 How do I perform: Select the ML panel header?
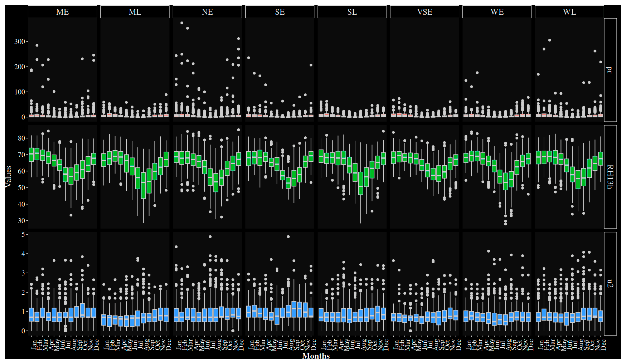tap(135, 12)
